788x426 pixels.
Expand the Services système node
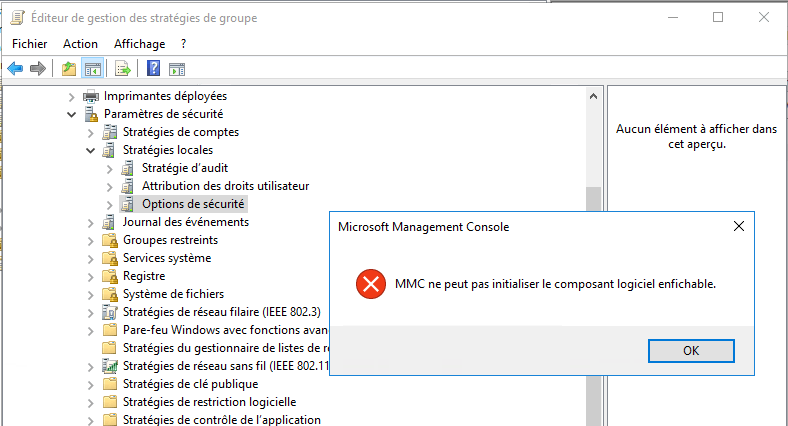(x=90, y=259)
